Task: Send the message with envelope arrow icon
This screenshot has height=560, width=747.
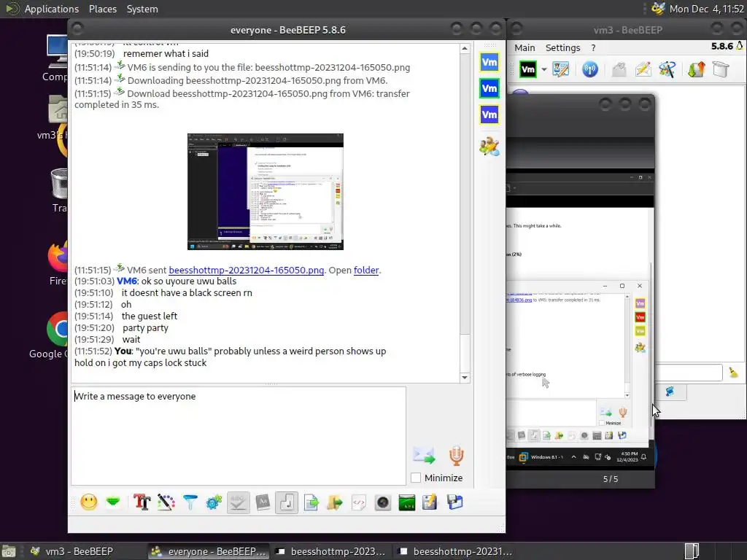Action: tap(424, 455)
